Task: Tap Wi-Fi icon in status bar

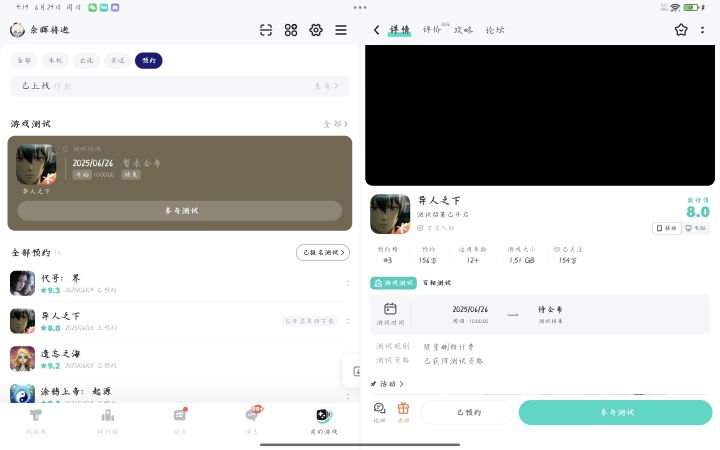Action: 675,7
